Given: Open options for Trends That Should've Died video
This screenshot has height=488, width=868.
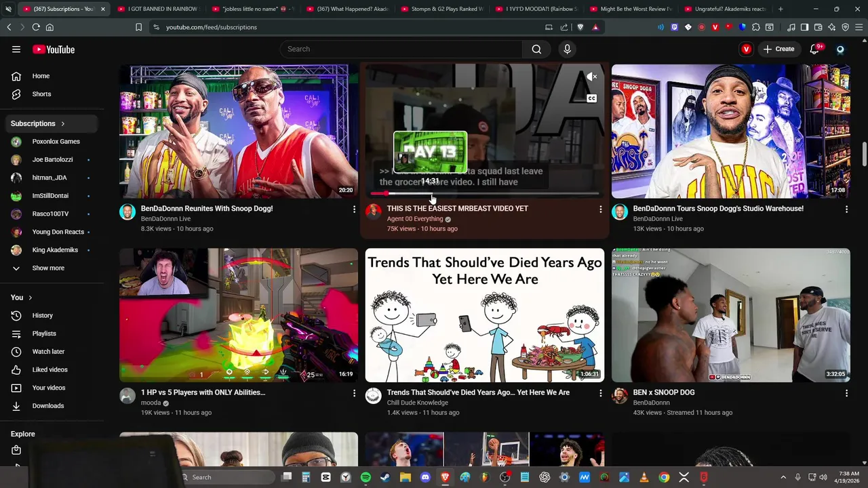Looking at the screenshot, I should coord(600,393).
